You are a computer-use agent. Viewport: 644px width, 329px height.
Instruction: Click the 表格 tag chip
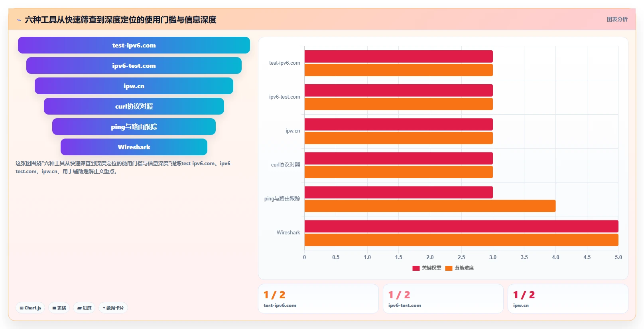pos(59,308)
